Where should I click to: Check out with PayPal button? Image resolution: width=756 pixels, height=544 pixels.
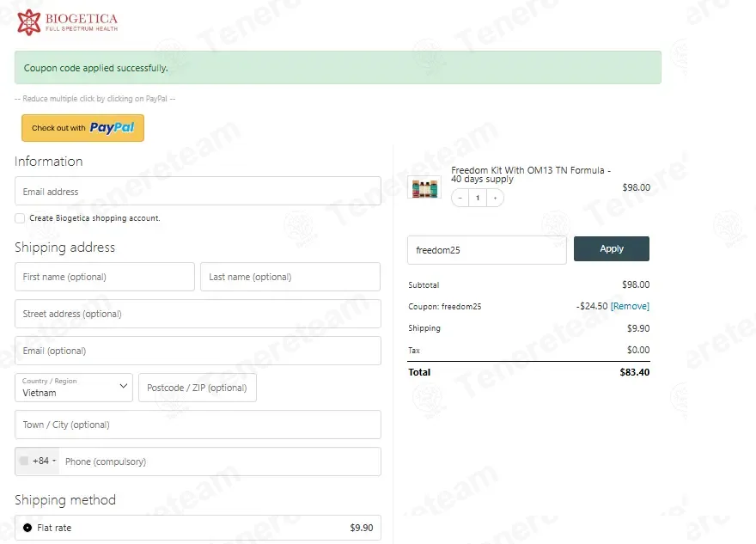point(83,128)
